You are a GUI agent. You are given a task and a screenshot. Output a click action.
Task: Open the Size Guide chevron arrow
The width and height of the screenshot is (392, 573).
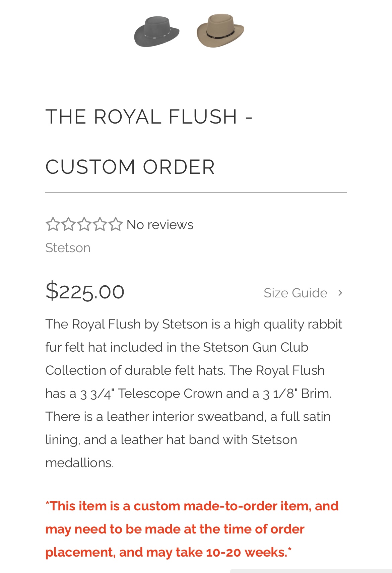point(340,293)
